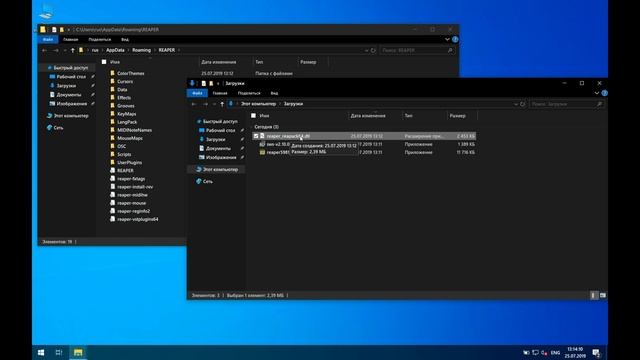Image resolution: width=640 pixels, height=360 pixels.
Task: Open Windows Start menu
Action: pos(41,353)
